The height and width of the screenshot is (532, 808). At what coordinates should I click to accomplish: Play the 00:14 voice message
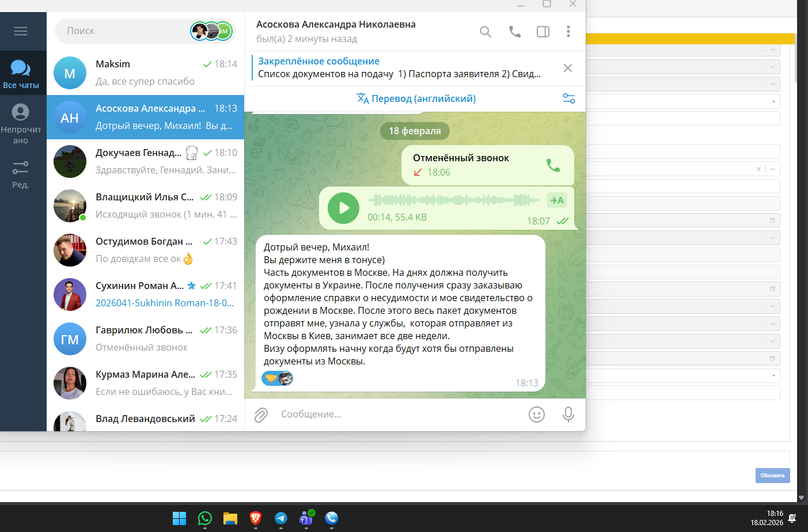(343, 208)
